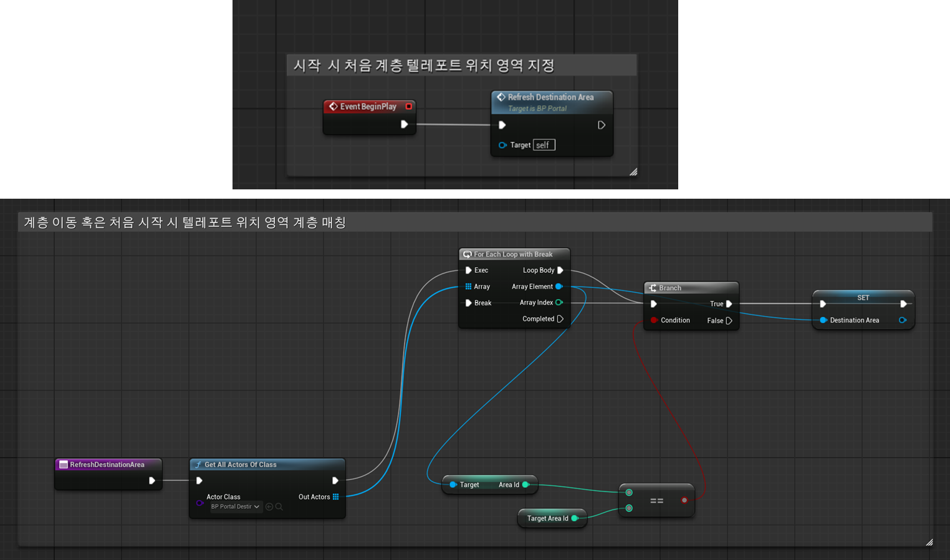Select the bottom comment box title bar
This screenshot has height=560, width=950.
[475, 222]
